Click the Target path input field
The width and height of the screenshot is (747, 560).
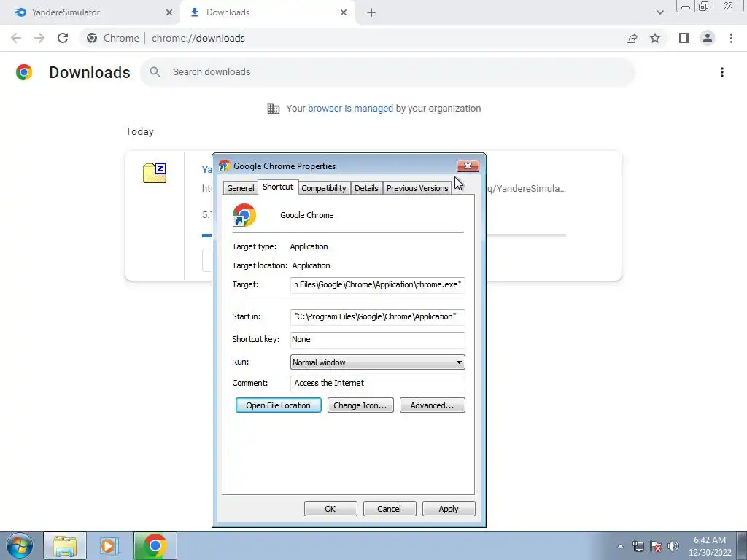(x=377, y=285)
